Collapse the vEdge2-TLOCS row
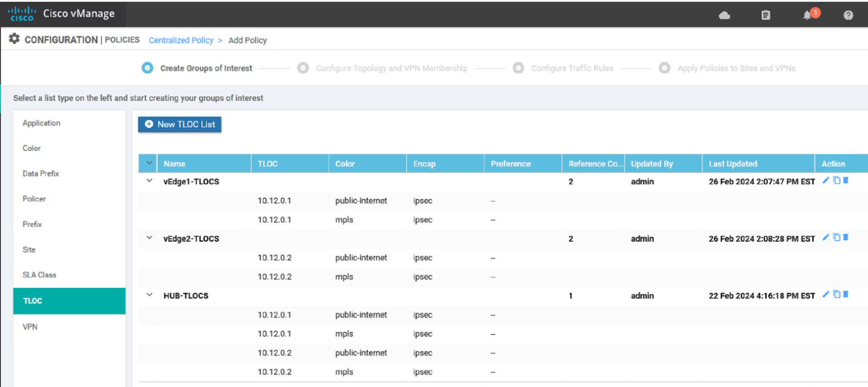 pos(149,238)
